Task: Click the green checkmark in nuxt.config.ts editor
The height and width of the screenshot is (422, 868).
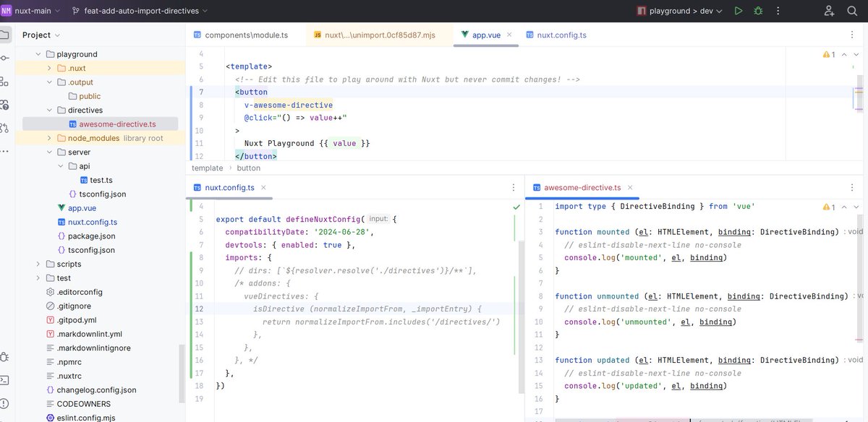Action: pyautogui.click(x=516, y=207)
